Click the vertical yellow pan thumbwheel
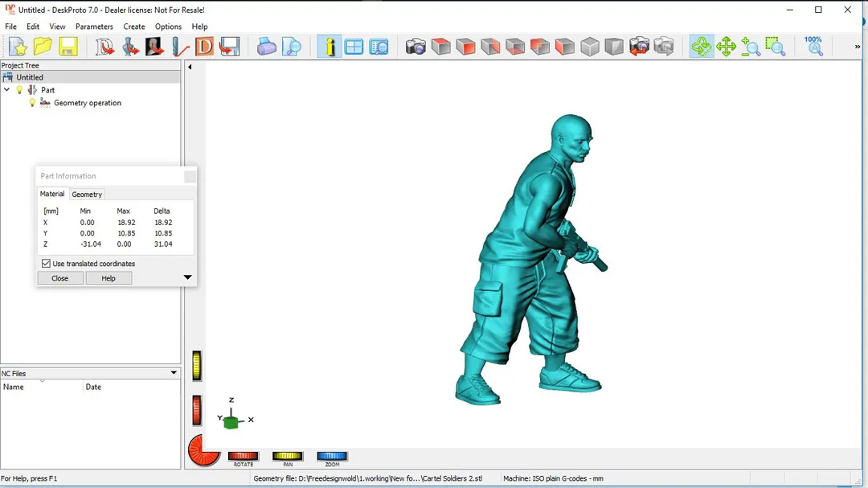 [197, 366]
